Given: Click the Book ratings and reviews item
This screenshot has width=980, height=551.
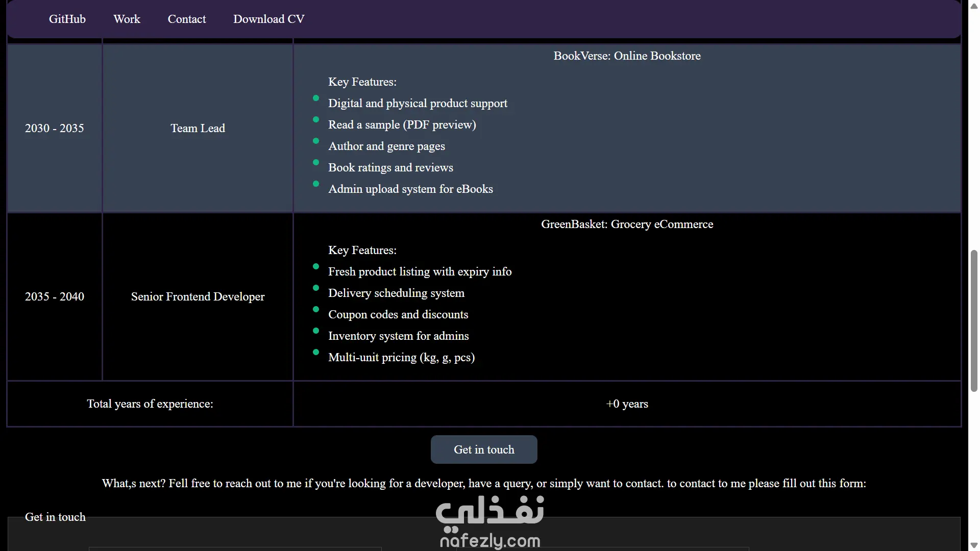Looking at the screenshot, I should [x=390, y=167].
